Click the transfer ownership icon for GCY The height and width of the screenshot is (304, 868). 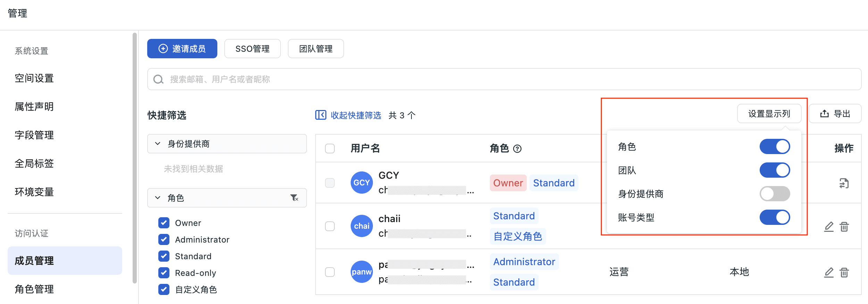(x=844, y=183)
